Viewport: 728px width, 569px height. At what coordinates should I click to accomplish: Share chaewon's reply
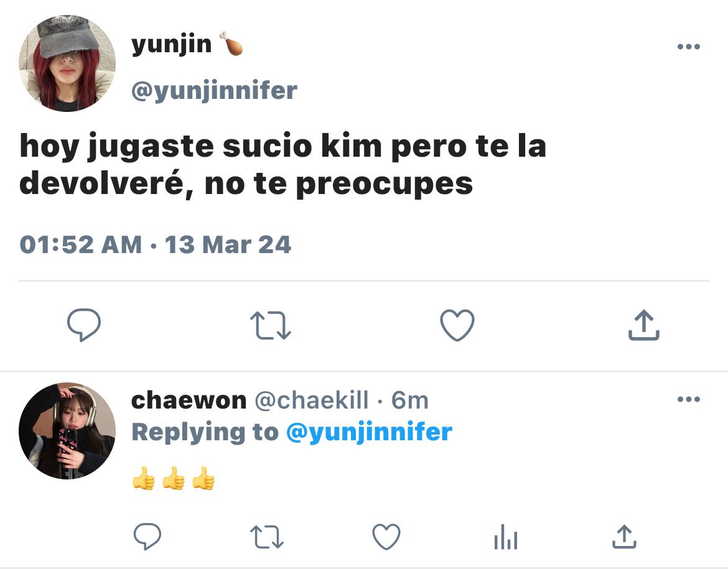(x=625, y=537)
